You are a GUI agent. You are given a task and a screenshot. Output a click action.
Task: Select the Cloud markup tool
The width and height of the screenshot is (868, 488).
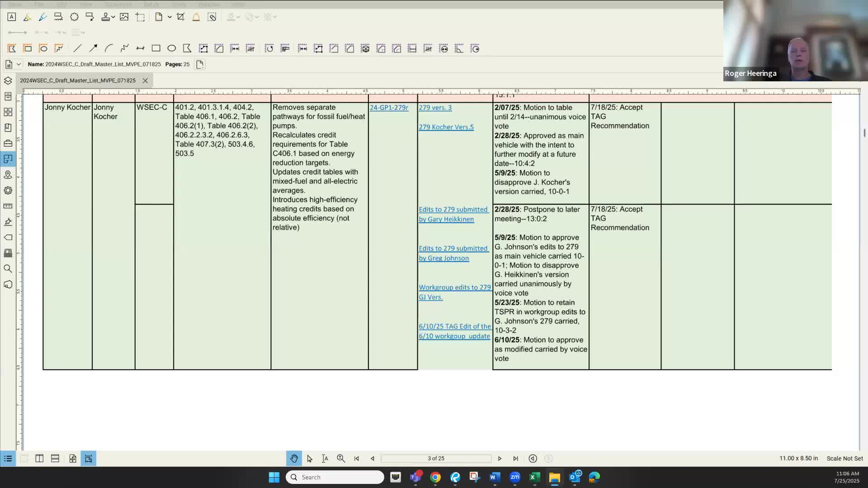(74, 17)
